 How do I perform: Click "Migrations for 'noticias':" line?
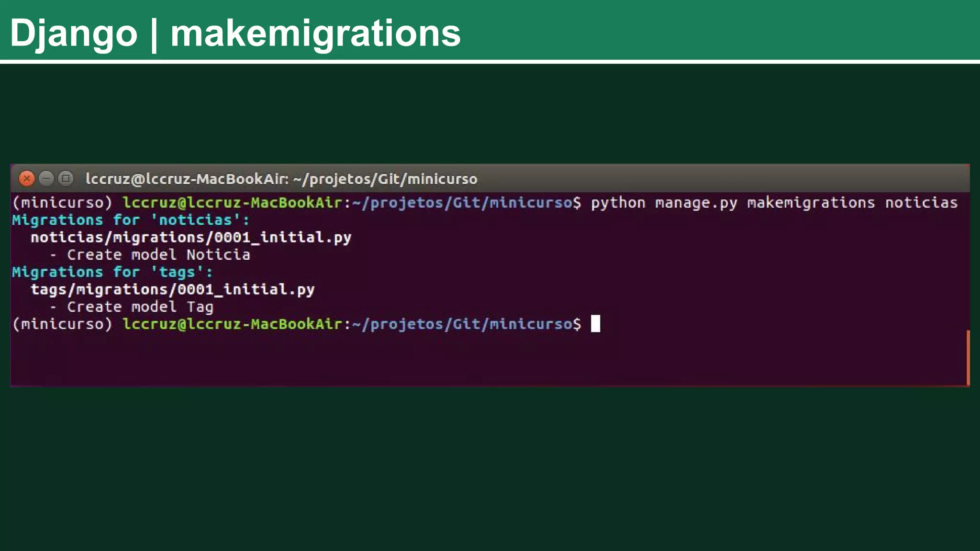coord(131,220)
